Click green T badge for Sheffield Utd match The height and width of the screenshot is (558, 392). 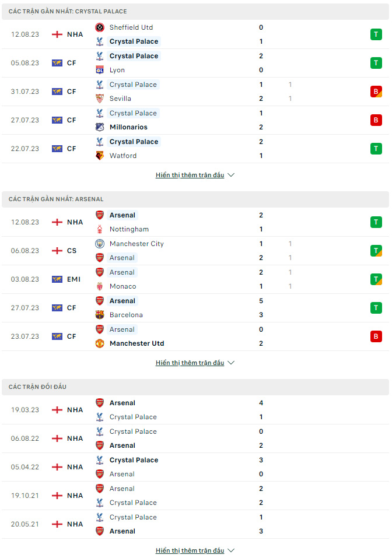[x=376, y=34]
